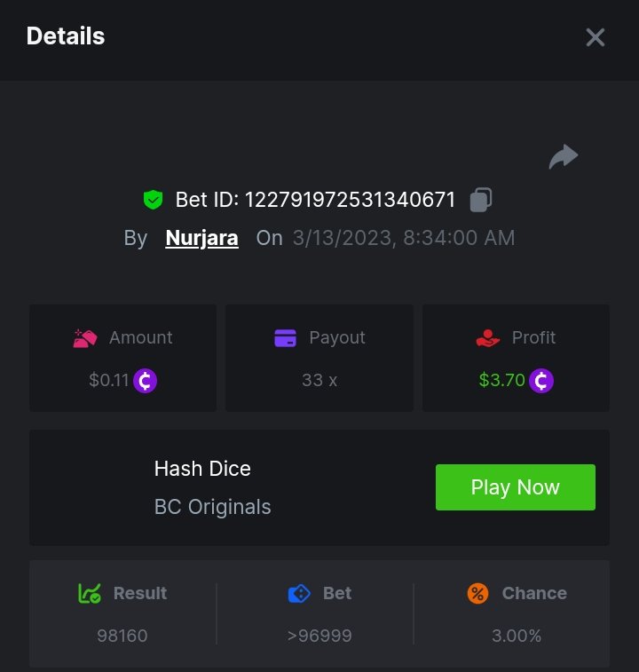Copy the Bet ID with the copy icon
The height and width of the screenshot is (672, 639).
[x=481, y=200]
